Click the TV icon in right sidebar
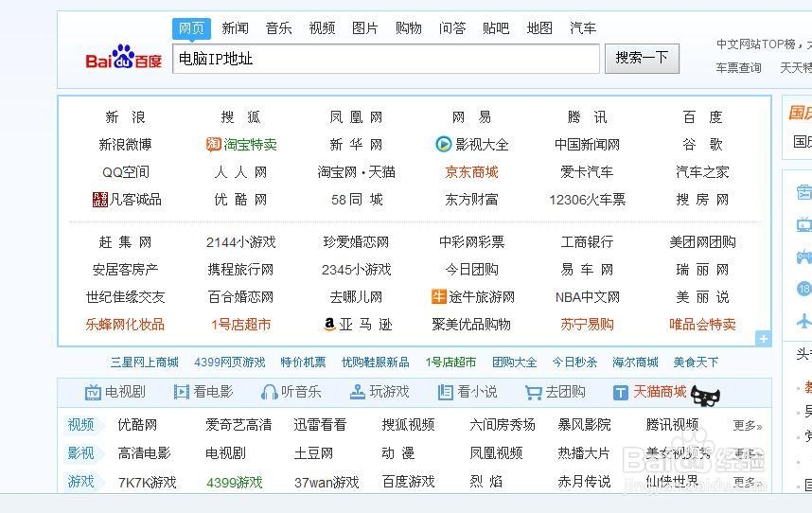This screenshot has height=513, width=812. tap(804, 224)
